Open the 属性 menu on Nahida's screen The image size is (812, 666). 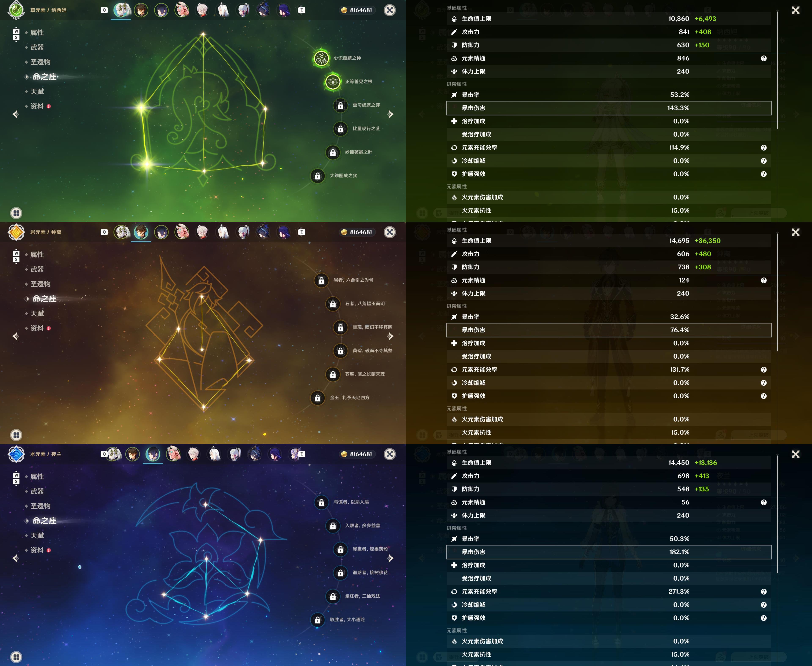37,33
